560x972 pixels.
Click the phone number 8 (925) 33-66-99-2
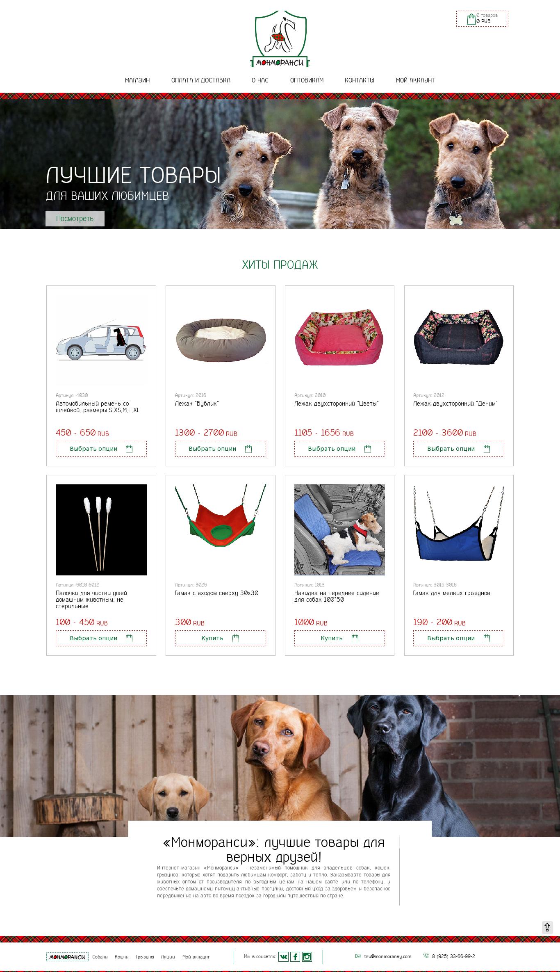click(453, 956)
